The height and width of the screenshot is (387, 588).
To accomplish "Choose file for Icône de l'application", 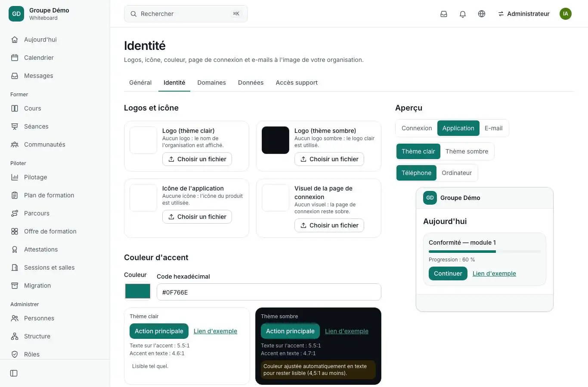I will (x=197, y=217).
